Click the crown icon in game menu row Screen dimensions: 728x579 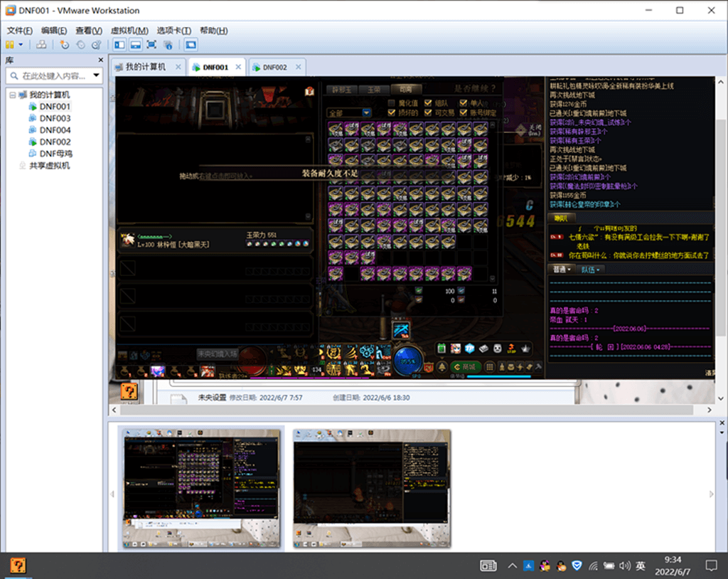(525, 348)
